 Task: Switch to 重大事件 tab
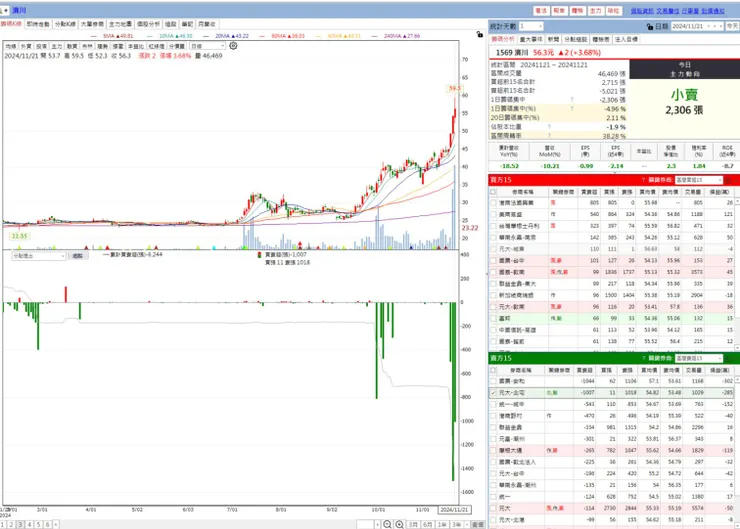[531, 39]
